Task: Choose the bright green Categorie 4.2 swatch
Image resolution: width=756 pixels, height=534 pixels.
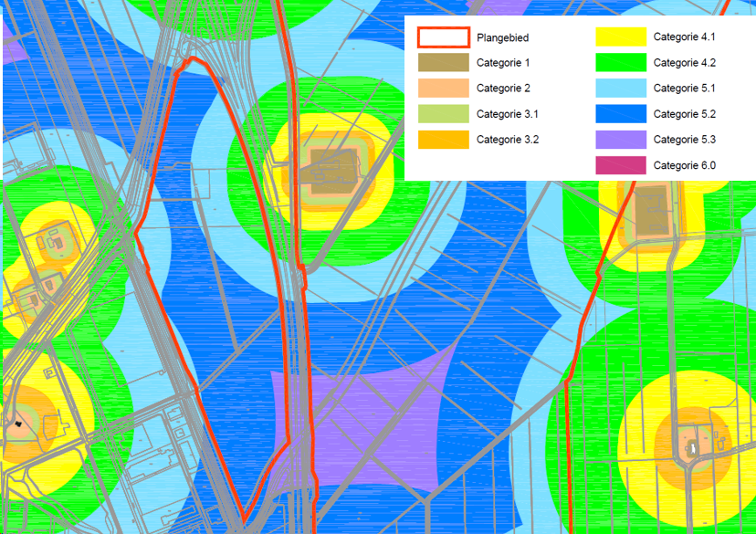Action: coord(621,63)
